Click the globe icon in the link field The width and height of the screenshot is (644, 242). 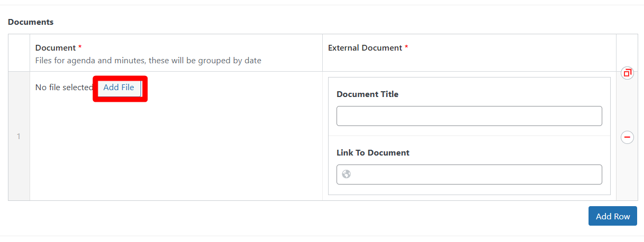pos(347,174)
